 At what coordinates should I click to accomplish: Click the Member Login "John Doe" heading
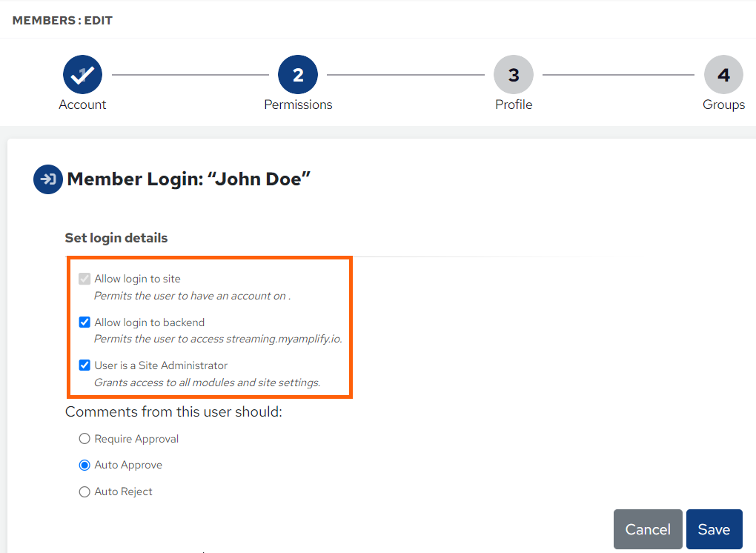pyautogui.click(x=188, y=179)
